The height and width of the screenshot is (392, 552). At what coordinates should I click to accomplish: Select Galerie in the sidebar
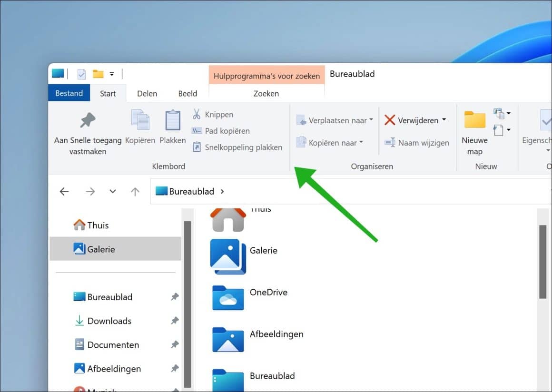click(x=101, y=248)
